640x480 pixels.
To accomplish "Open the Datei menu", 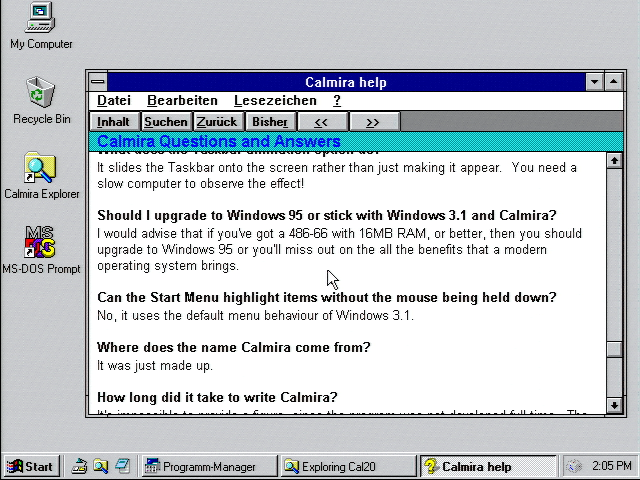I will coord(114,101).
